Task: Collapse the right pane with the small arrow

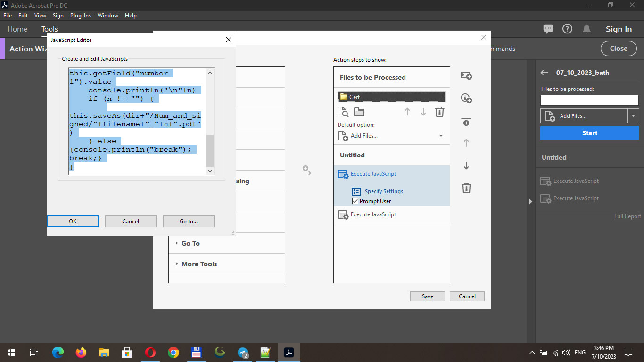Action: [530, 201]
